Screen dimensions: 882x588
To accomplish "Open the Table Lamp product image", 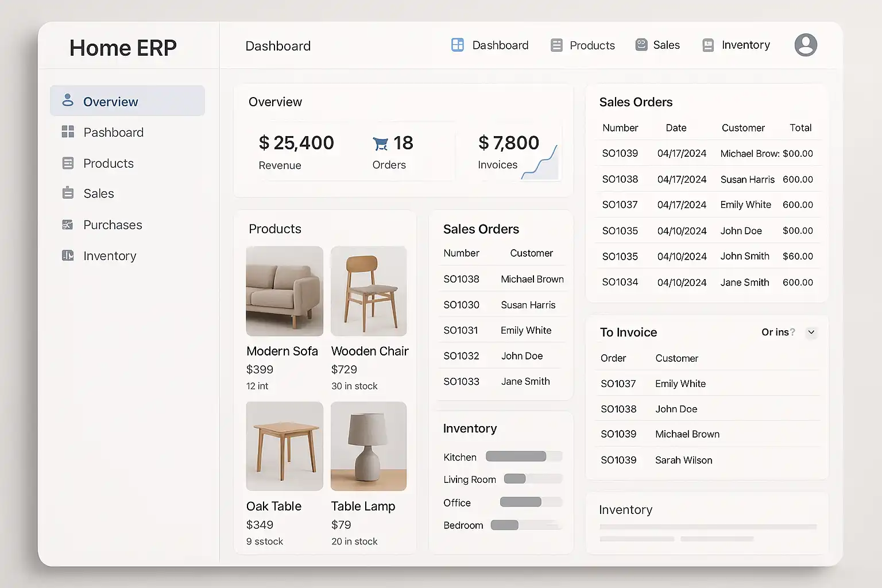I will pyautogui.click(x=369, y=446).
